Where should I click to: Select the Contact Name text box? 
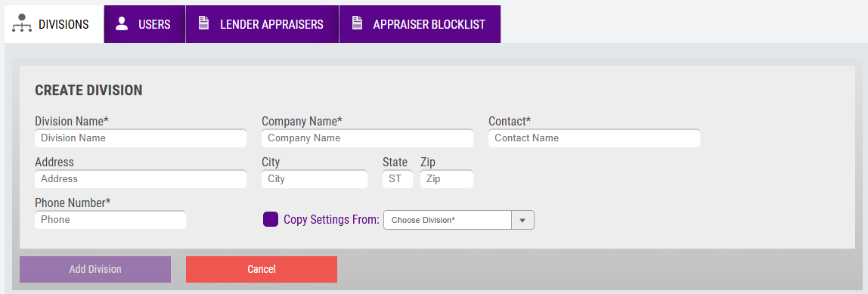click(x=594, y=138)
